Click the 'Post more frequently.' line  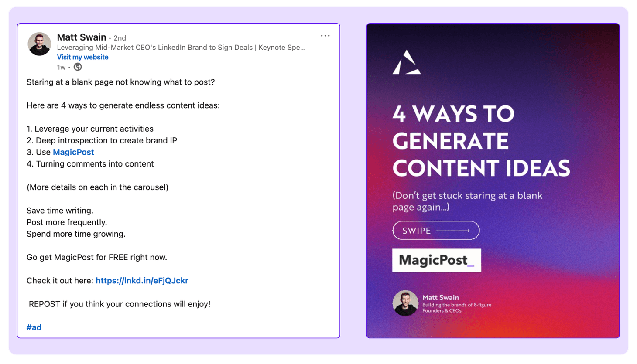click(67, 222)
